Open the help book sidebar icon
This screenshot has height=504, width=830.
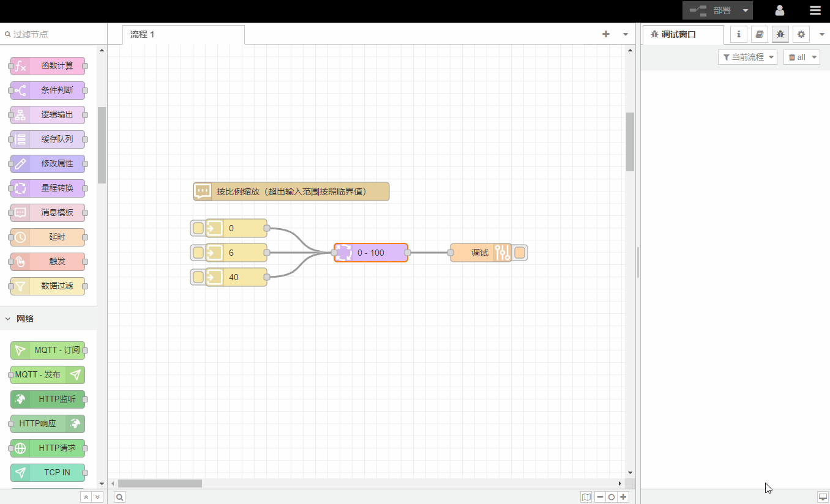point(759,34)
